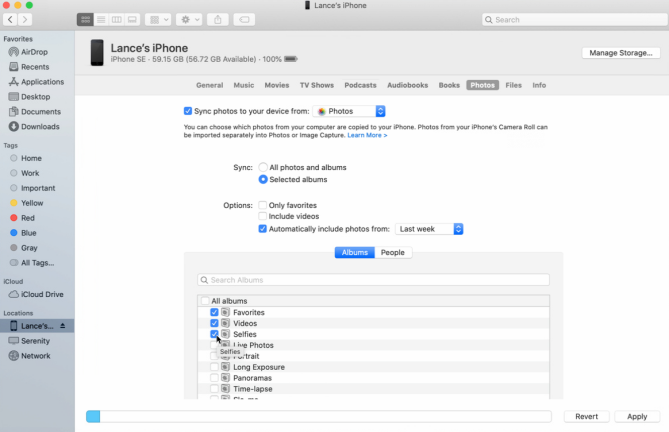Screen dimensions: 669x432
Task: Switch to the Files tab
Action: coord(513,85)
